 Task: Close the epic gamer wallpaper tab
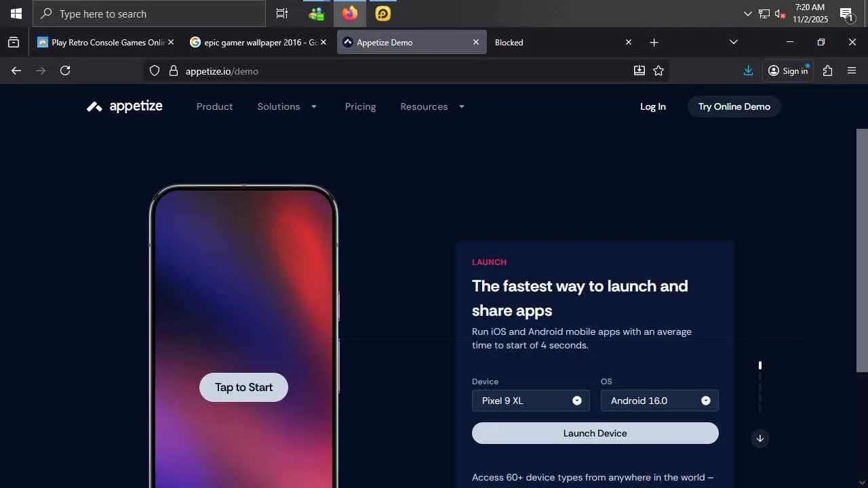[323, 42]
